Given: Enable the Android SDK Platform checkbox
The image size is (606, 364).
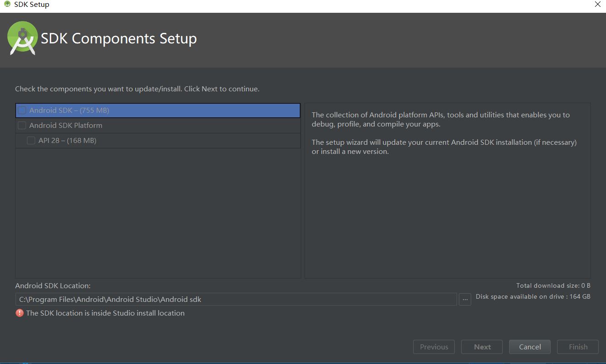Looking at the screenshot, I should [22, 126].
